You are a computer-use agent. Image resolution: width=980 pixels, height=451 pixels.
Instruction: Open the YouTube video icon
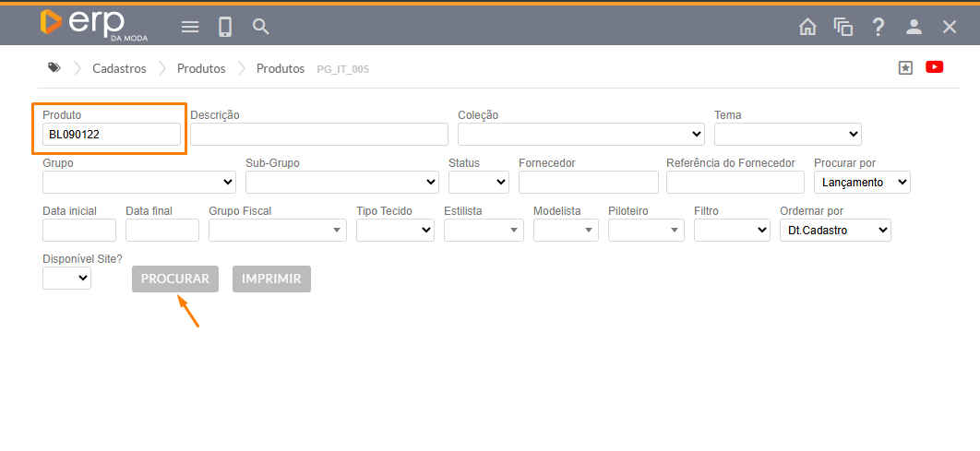pyautogui.click(x=934, y=67)
